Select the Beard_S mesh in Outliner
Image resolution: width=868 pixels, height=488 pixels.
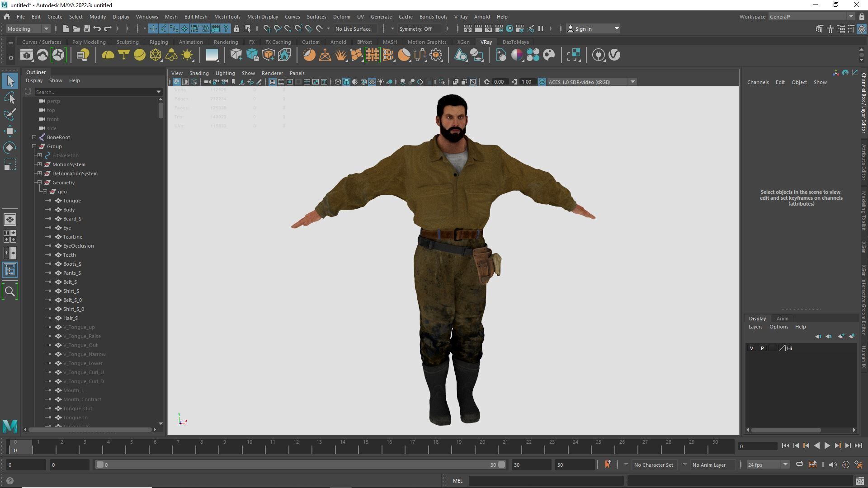click(x=72, y=219)
